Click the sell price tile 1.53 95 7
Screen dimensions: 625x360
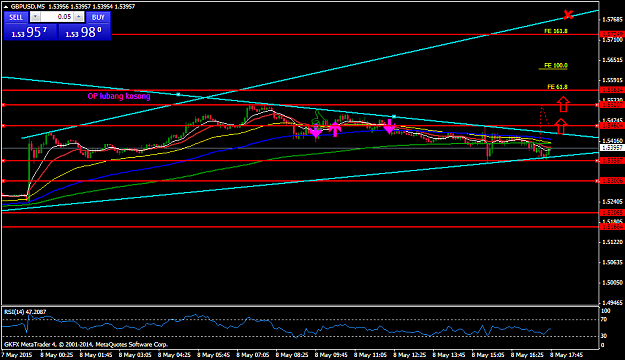coord(30,32)
